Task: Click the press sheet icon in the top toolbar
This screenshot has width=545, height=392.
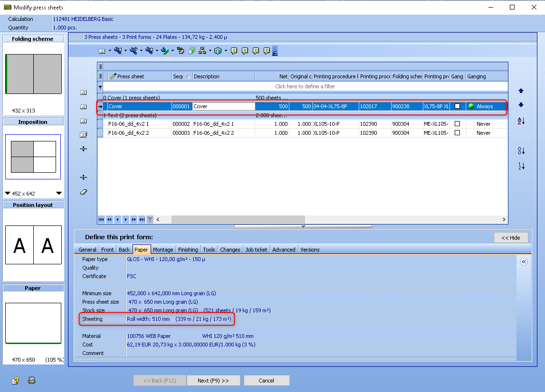Action: [x=102, y=51]
